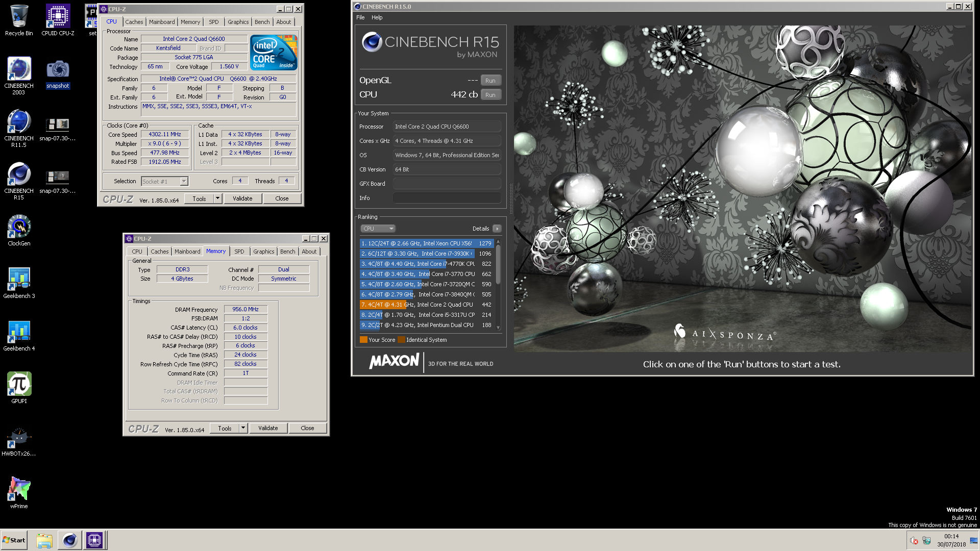The width and height of the screenshot is (980, 551).
Task: Click Close in top CPU-Z window
Action: [282, 198]
